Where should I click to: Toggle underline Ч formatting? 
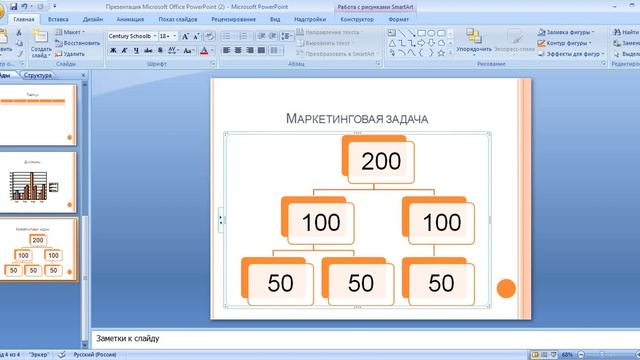tap(136, 51)
